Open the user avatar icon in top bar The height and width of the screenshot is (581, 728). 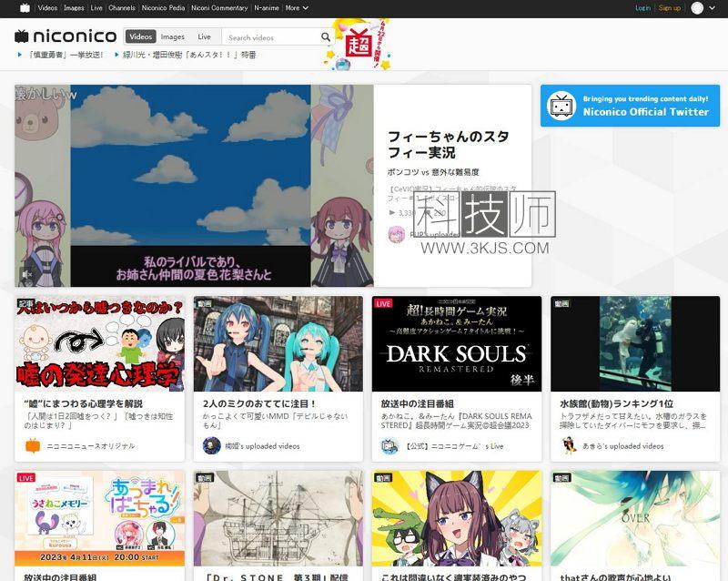click(697, 8)
